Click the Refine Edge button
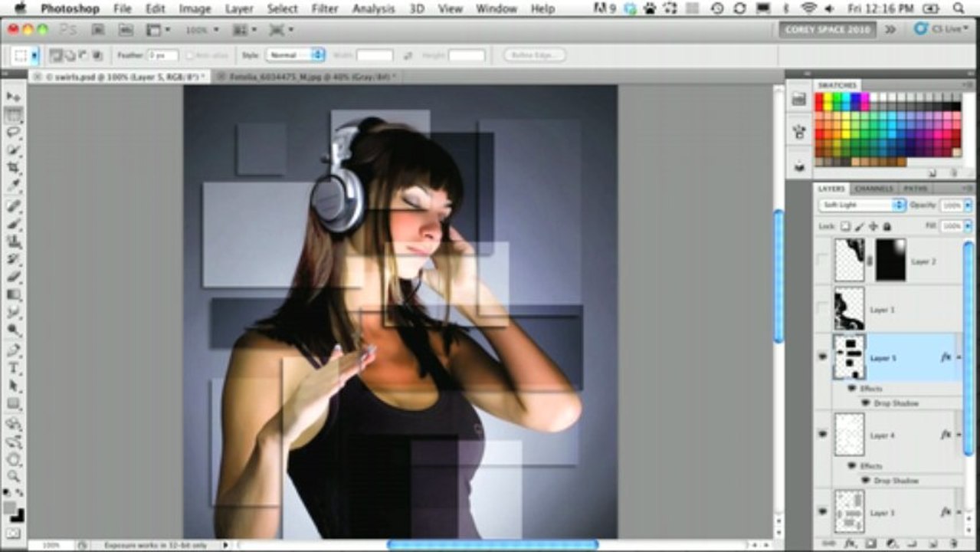 tap(534, 55)
